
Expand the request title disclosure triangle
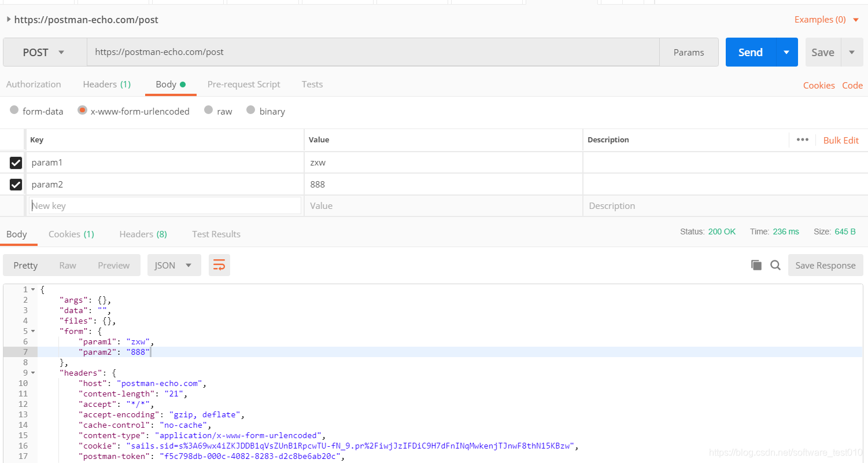[x=9, y=19]
